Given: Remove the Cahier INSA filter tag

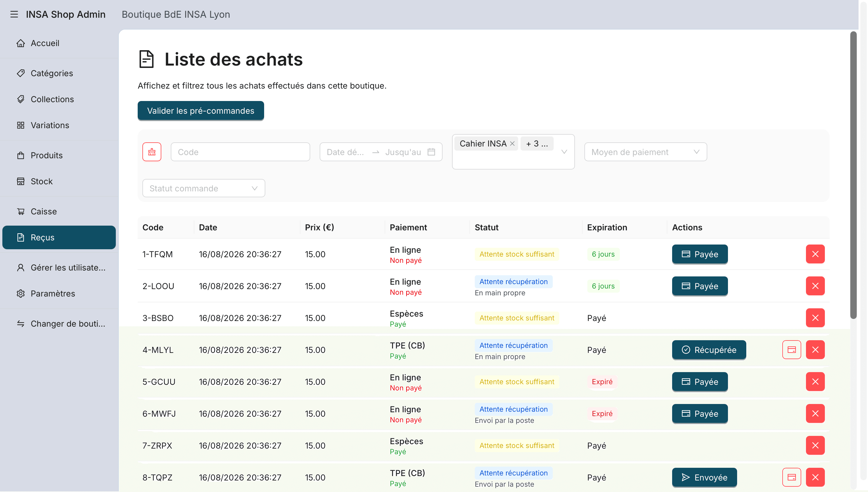Looking at the screenshot, I should point(512,144).
